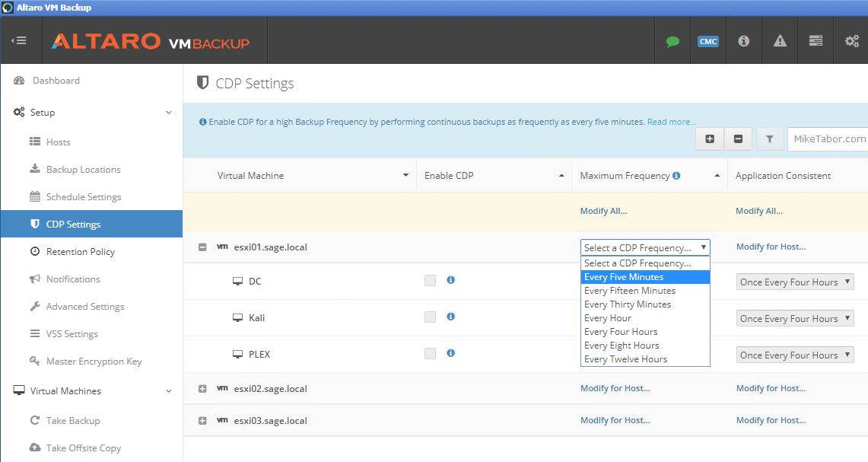This screenshot has height=462, width=868.
Task: Click the info icon next to DC checkbox
Action: [x=450, y=280]
